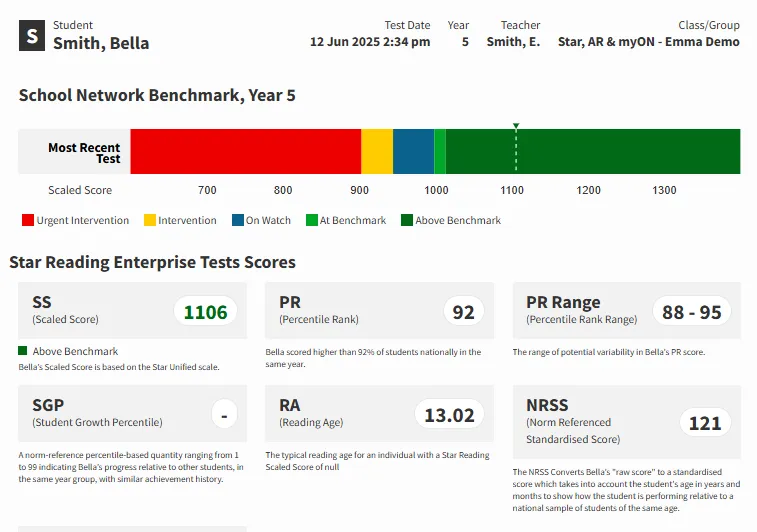Click 'Scaled Score' axis label
Image resolution: width=757 pixels, height=532 pixels.
(80, 190)
